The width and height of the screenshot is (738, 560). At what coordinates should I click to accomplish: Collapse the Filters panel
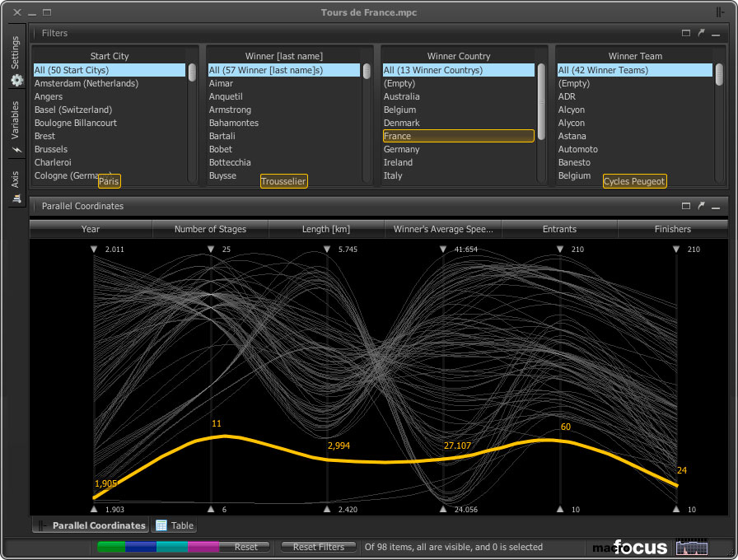point(716,33)
